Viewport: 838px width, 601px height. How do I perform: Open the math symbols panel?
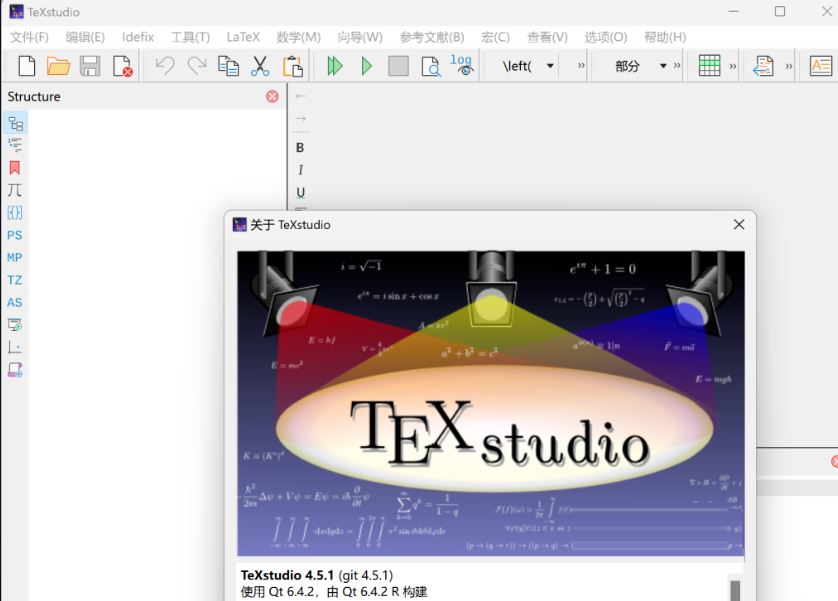point(14,190)
